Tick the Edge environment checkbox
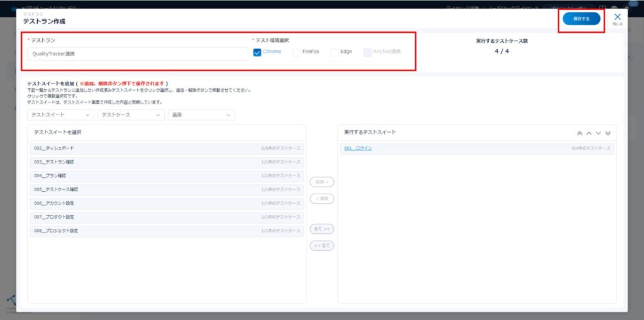This screenshot has width=644, height=320. coord(335,52)
